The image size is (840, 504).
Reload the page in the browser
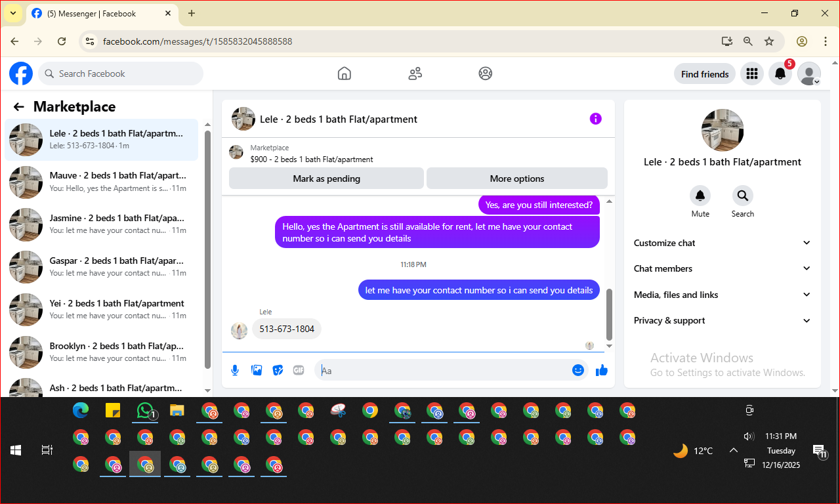62,41
